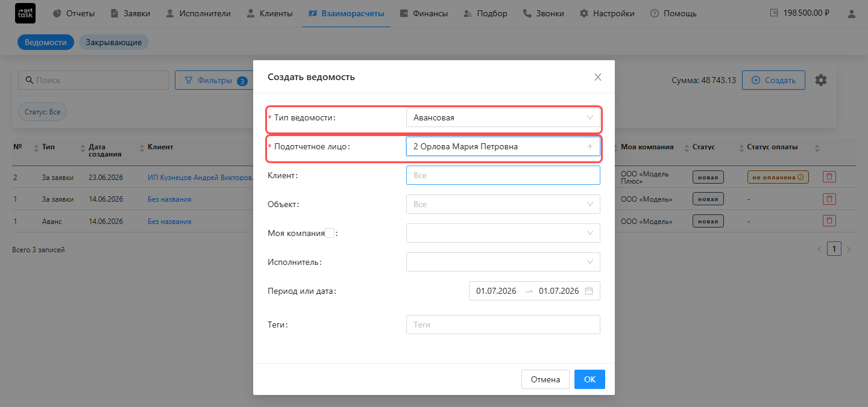Sort by Тип column arrows
This screenshot has width=868, height=407.
(83, 148)
